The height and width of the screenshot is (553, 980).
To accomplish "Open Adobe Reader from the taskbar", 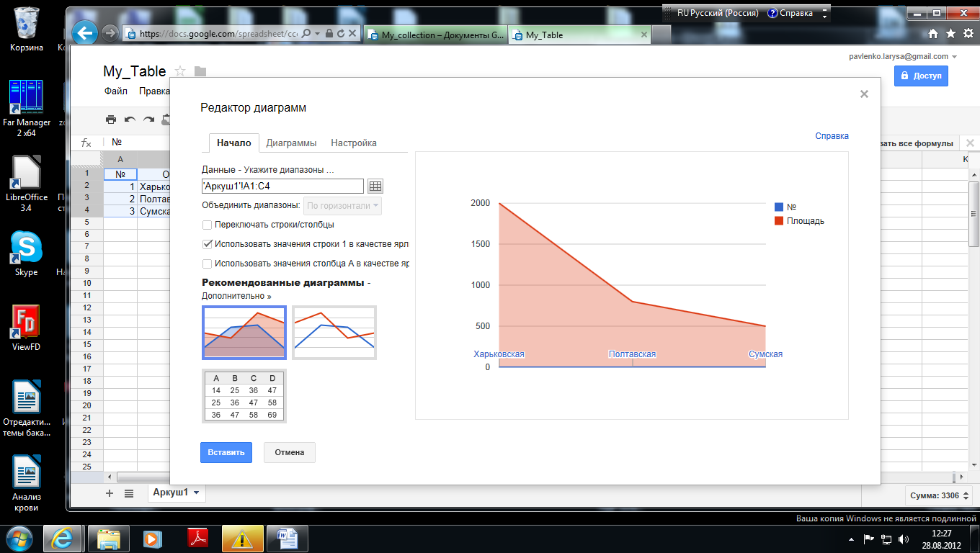I will (x=197, y=538).
